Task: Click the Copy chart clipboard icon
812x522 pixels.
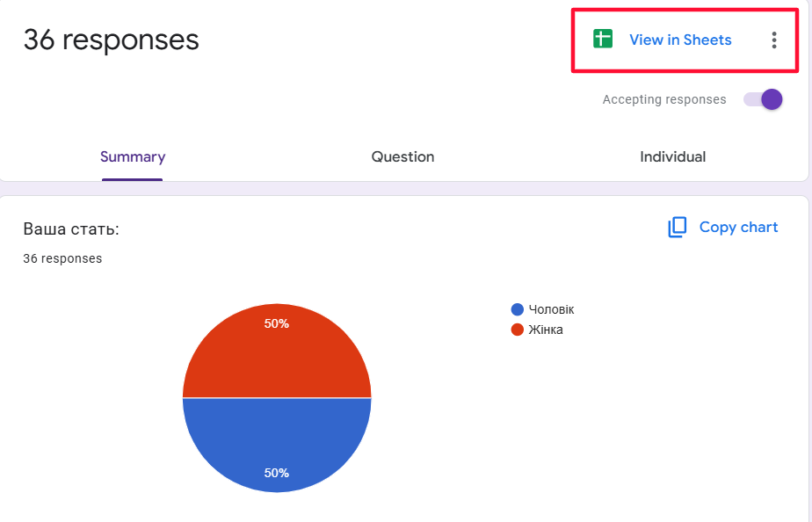Action: click(x=677, y=228)
